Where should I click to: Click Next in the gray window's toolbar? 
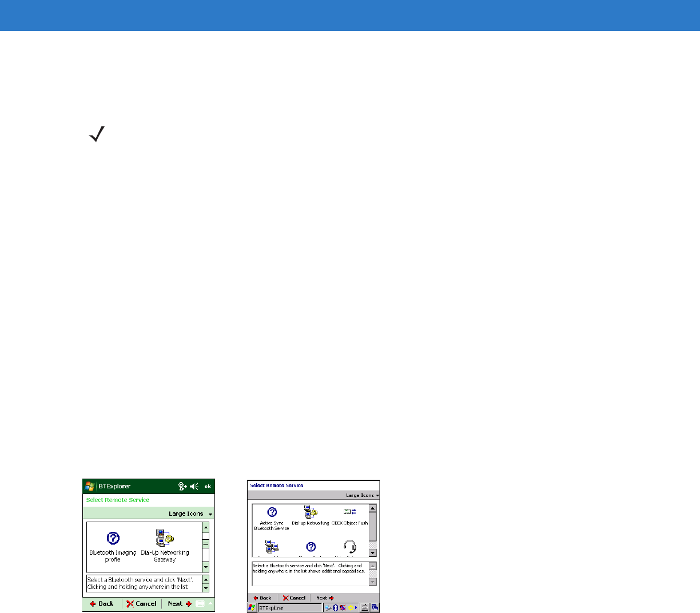pyautogui.click(x=325, y=598)
